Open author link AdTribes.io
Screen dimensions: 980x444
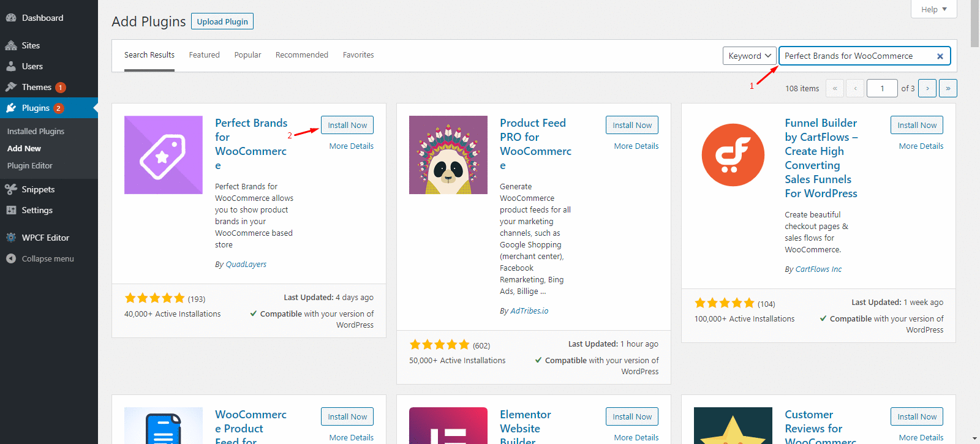click(x=530, y=311)
